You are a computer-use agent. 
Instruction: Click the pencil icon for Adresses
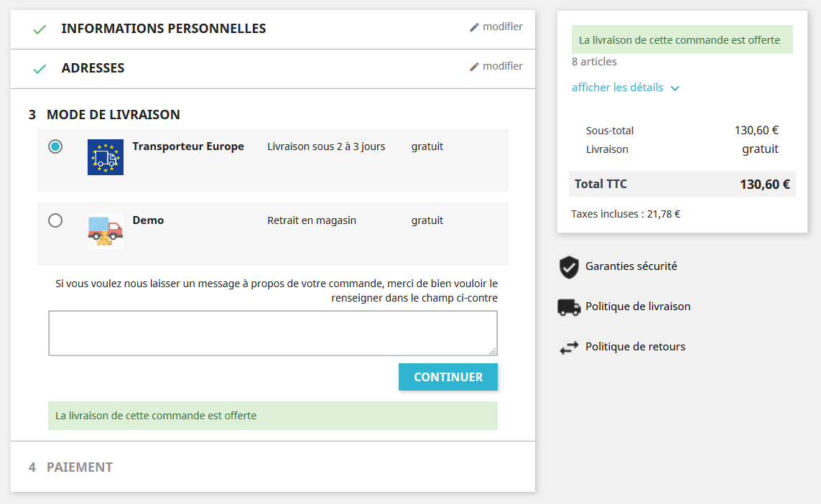point(473,65)
